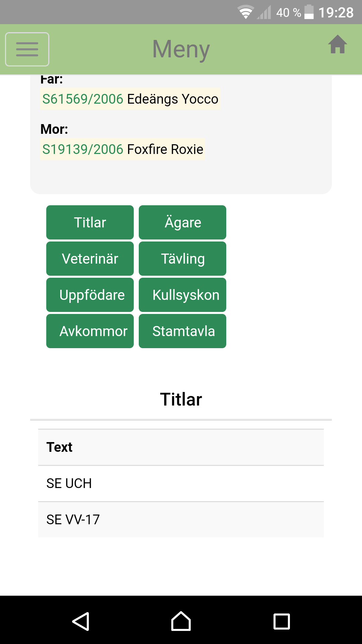Show the Ägare owner information

182,222
